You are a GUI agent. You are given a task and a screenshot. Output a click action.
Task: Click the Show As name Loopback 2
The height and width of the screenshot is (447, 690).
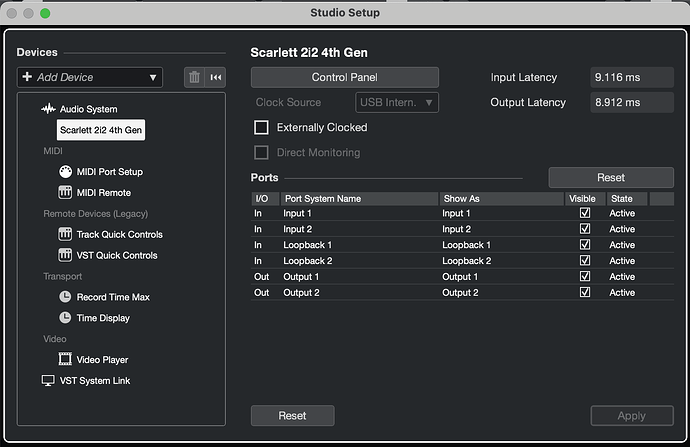click(x=466, y=260)
